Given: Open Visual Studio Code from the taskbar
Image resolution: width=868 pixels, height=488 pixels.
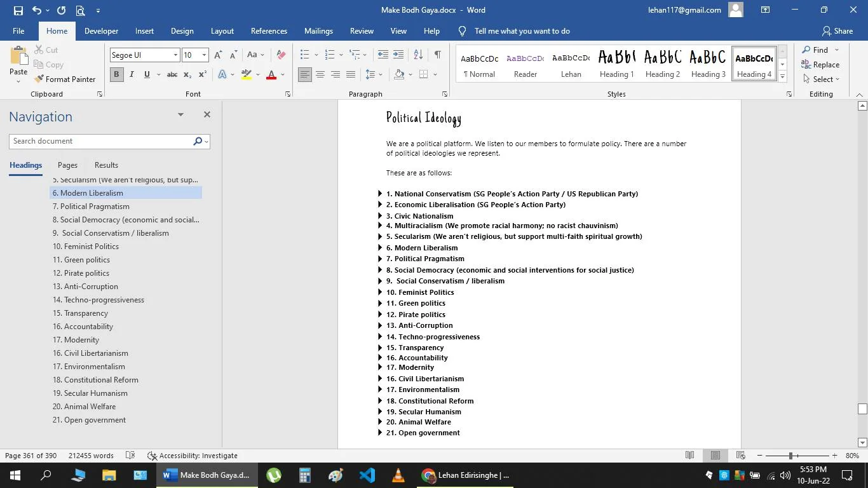Looking at the screenshot, I should point(367,475).
